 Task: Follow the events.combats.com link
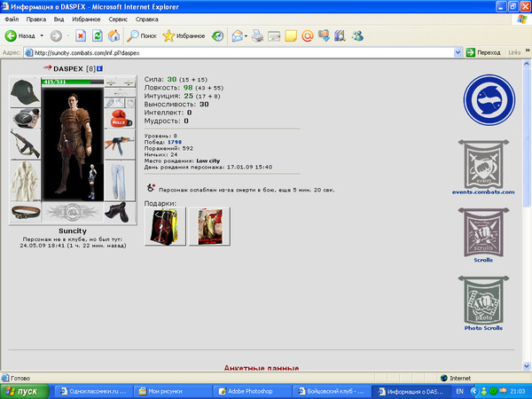click(483, 192)
